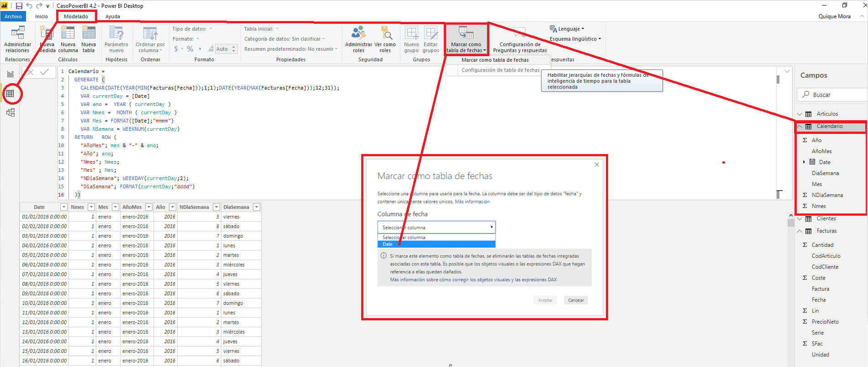Click the Redo arrow in title bar
This screenshot has height=367, width=868.
(x=39, y=6)
